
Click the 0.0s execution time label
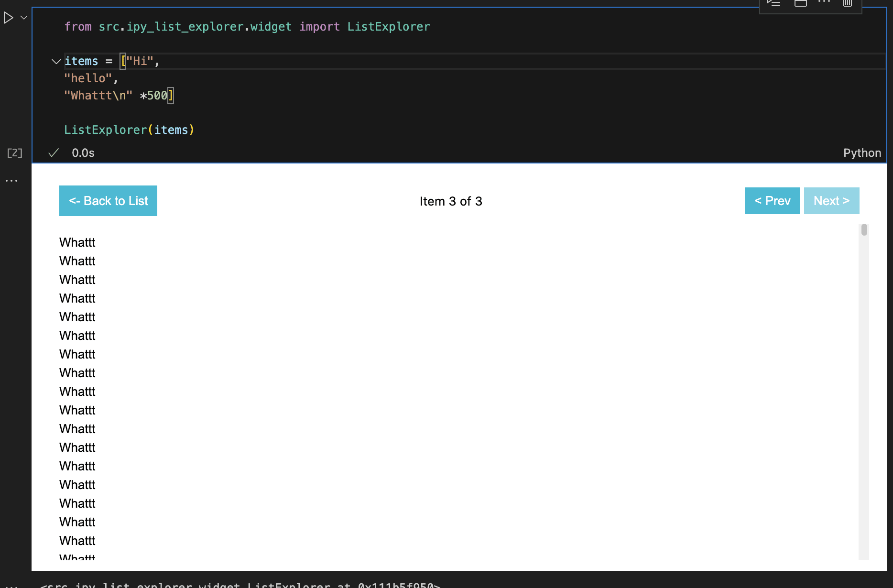point(83,152)
